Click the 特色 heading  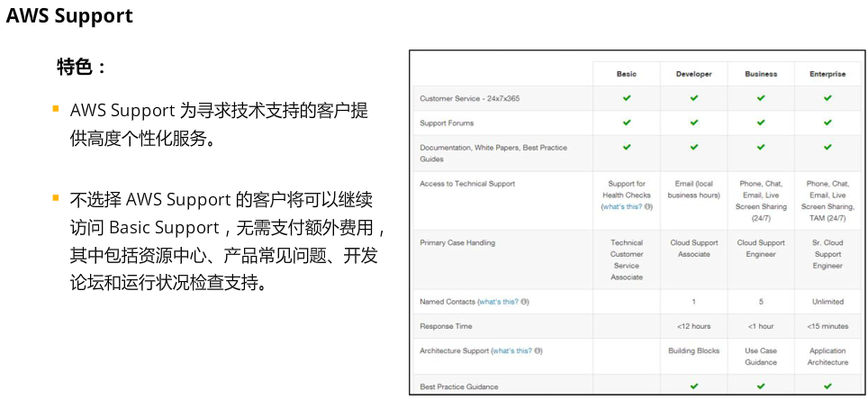tap(81, 67)
